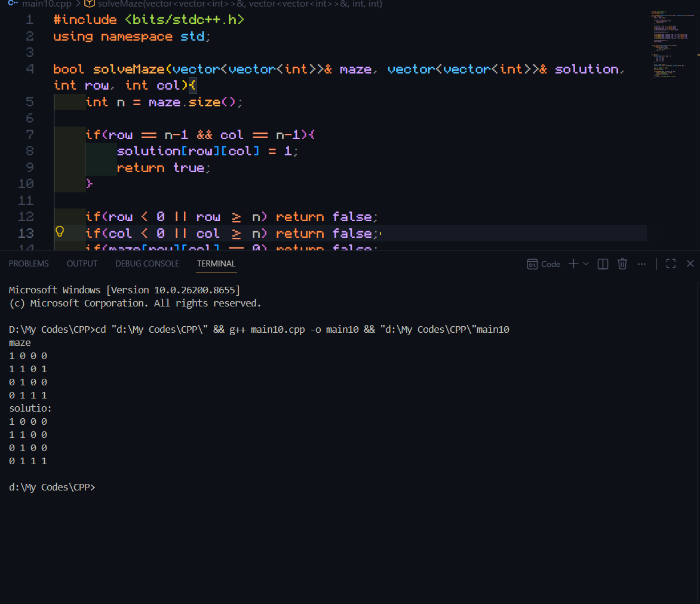Click the 'maze' output line in terminal
The width and height of the screenshot is (700, 604).
tap(20, 342)
